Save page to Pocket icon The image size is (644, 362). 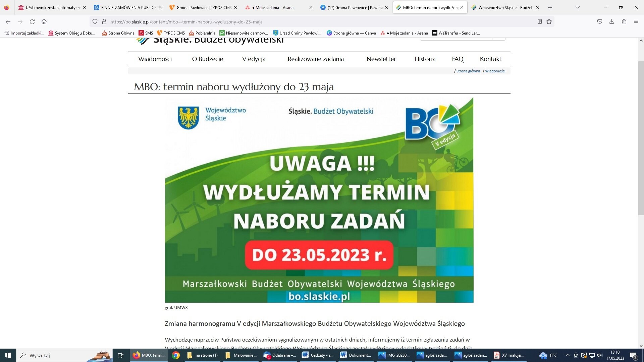[x=600, y=22]
